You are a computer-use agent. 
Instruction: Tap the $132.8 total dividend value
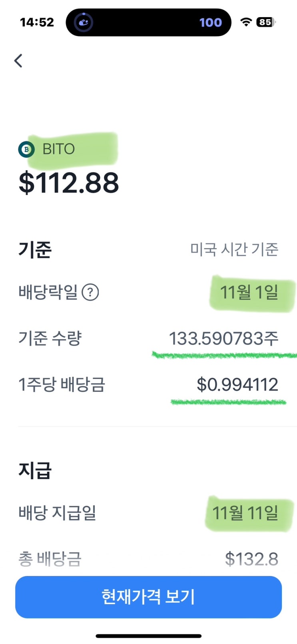251,559
